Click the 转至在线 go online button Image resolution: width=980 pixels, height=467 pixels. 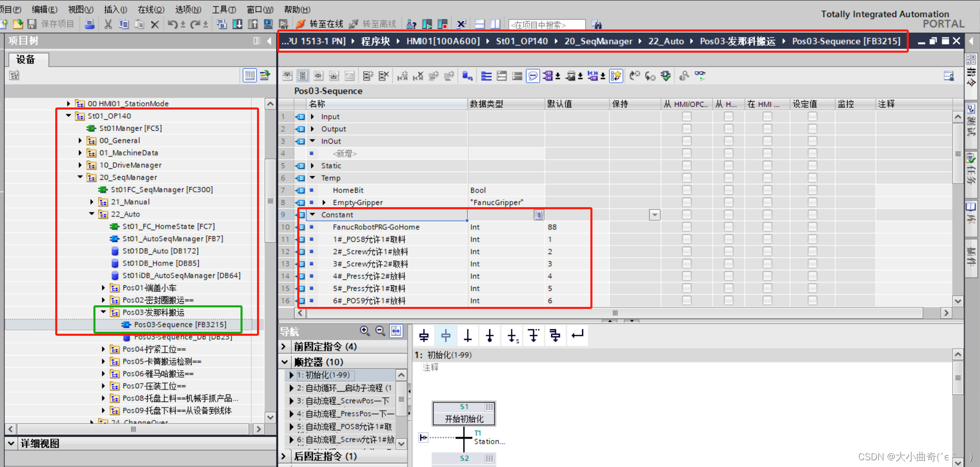click(320, 24)
